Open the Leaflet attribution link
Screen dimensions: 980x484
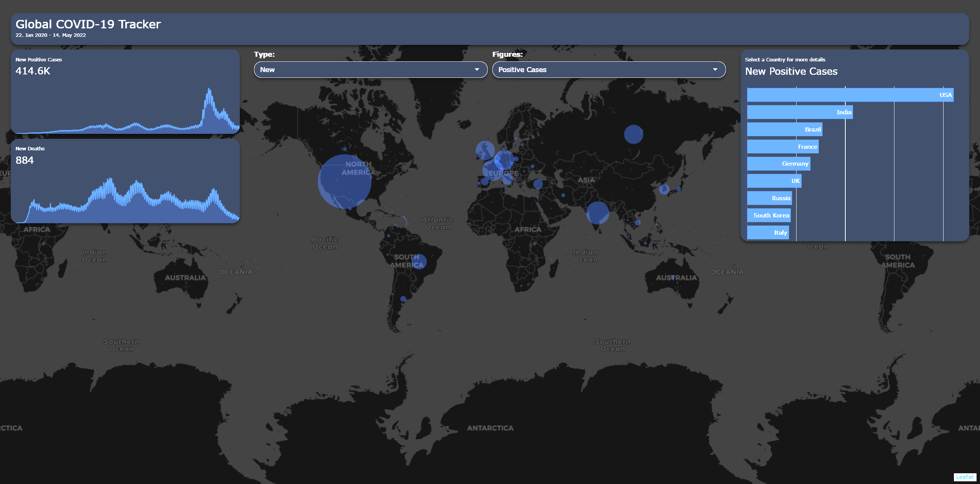965,477
